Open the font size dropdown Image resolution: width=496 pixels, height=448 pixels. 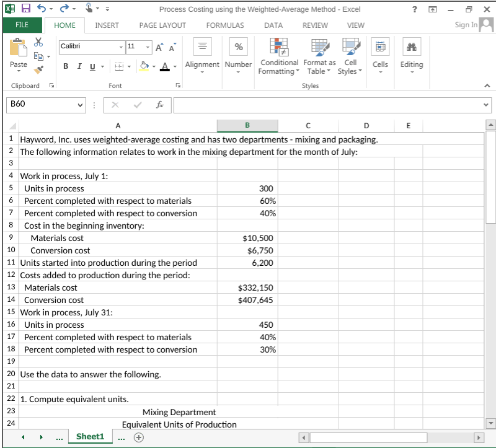[147, 46]
